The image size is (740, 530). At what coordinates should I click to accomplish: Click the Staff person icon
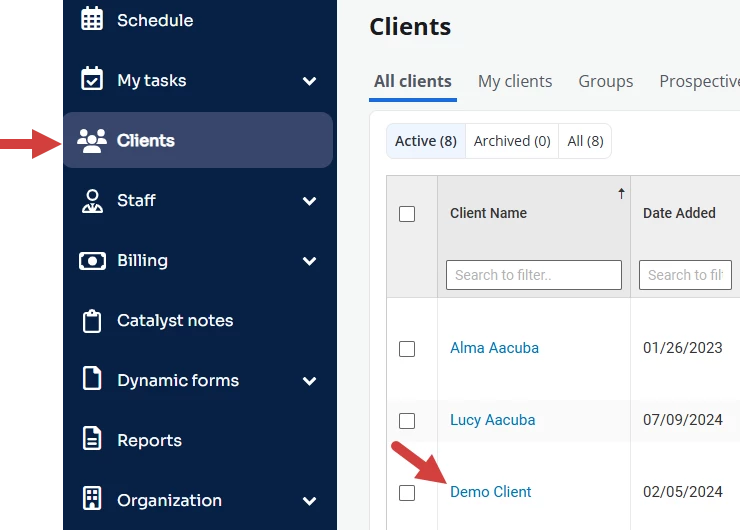(x=92, y=201)
